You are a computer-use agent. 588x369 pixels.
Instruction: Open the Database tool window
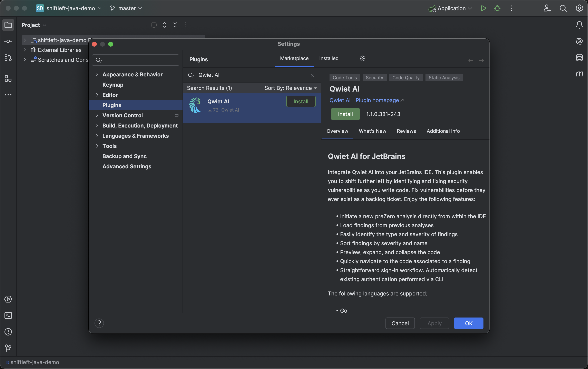tap(579, 58)
